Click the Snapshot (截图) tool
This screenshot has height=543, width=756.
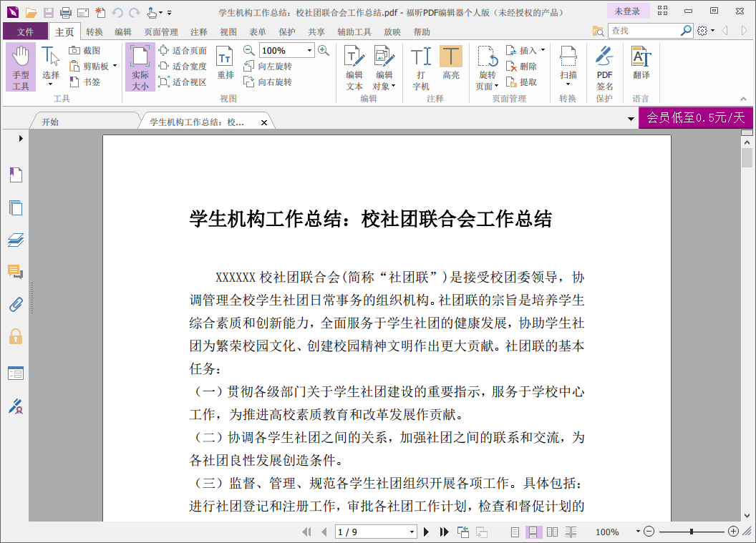click(x=85, y=50)
